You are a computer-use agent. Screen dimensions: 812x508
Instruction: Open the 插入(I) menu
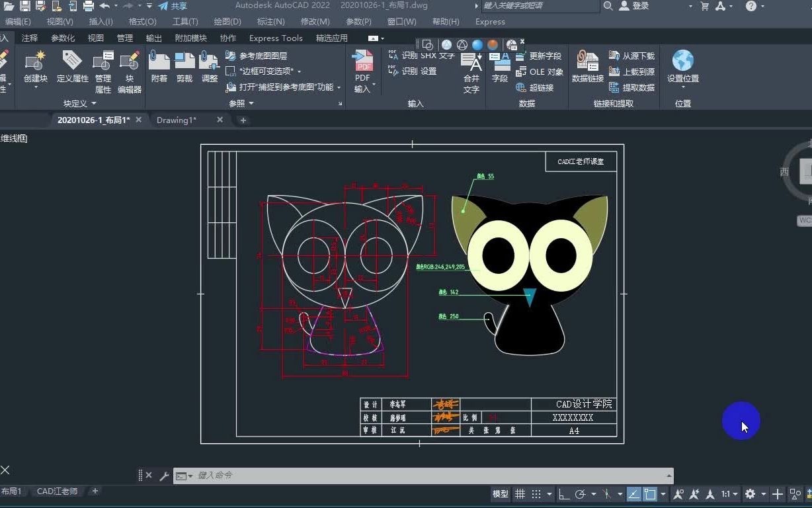(99, 21)
